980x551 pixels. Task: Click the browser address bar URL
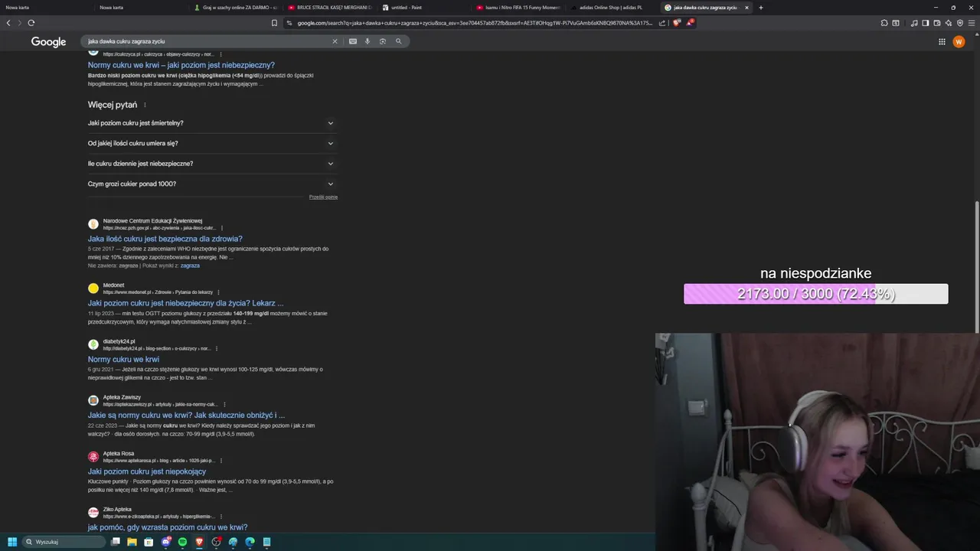(475, 23)
